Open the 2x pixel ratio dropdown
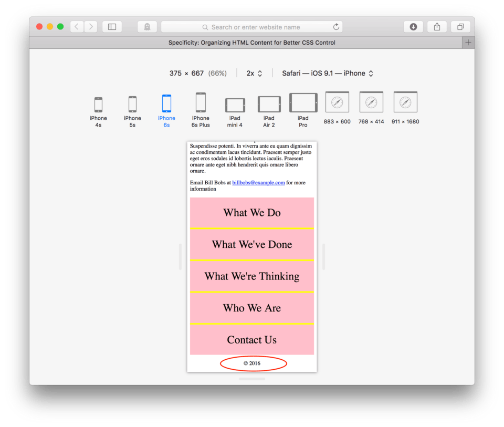This screenshot has width=504, height=427. [x=254, y=74]
